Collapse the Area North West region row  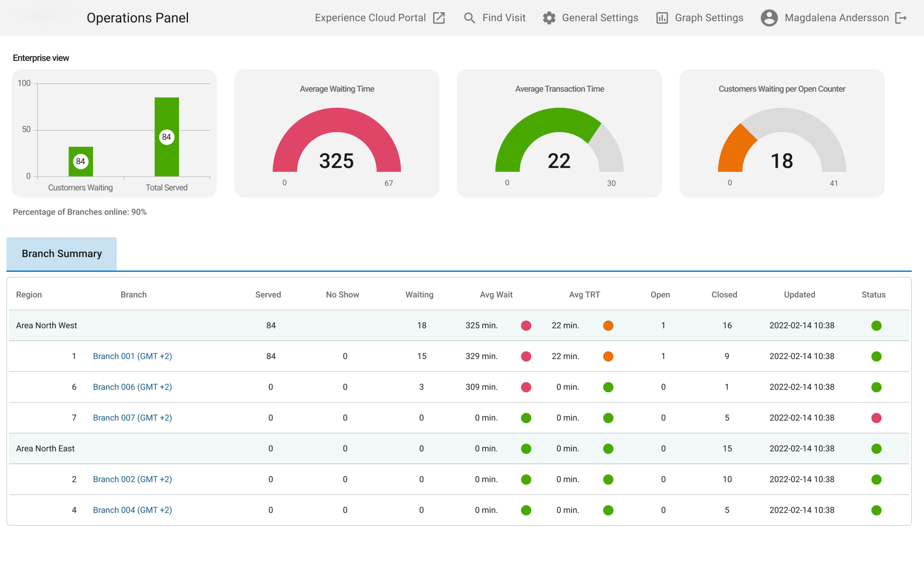(47, 326)
